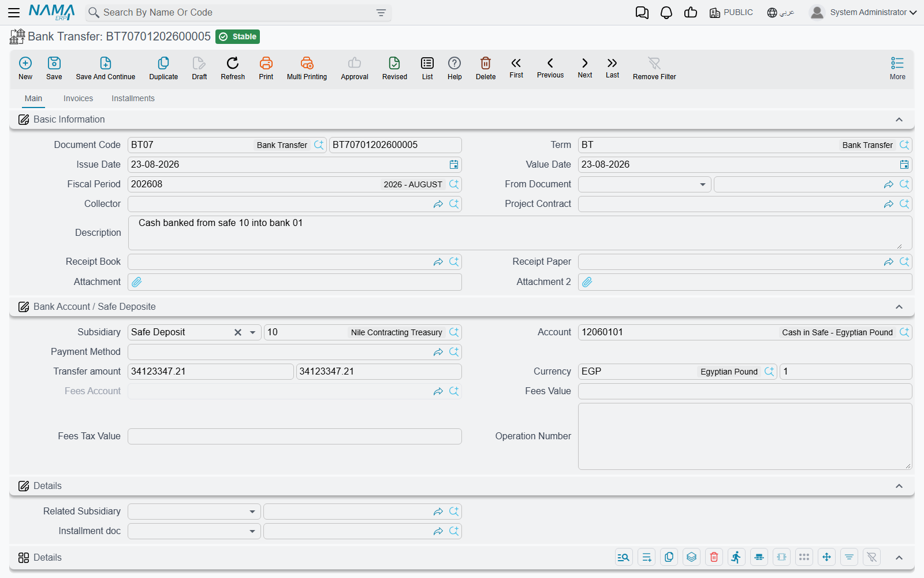Click the currency rate field showing 1

845,372
